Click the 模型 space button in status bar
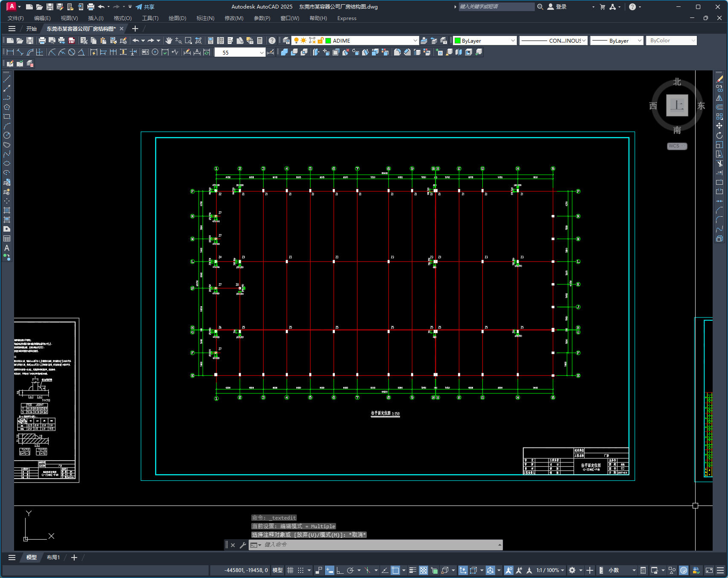Viewport: 728px width, 578px height. click(278, 570)
